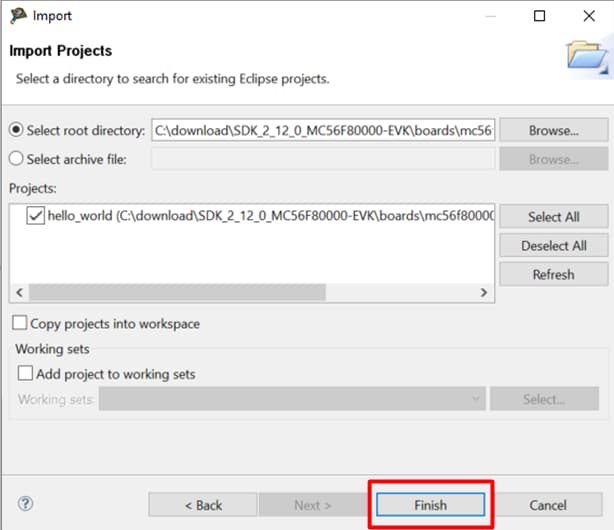Uncheck the hello_world project checkbox
This screenshot has height=530, width=614.
tap(36, 216)
